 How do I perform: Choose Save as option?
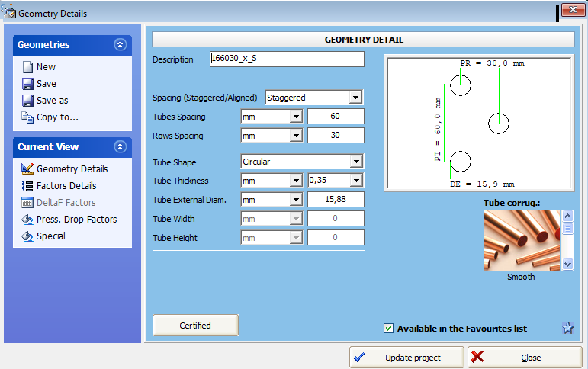click(52, 101)
